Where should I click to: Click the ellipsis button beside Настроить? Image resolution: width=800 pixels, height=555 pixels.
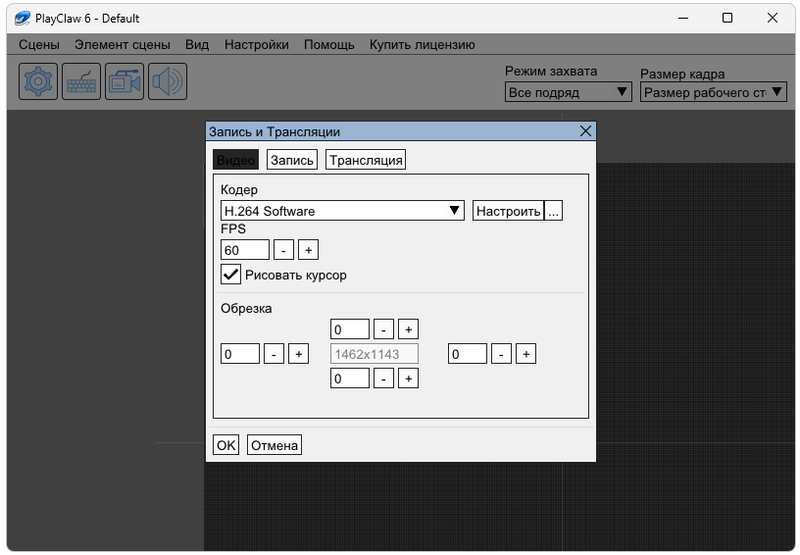click(x=554, y=211)
